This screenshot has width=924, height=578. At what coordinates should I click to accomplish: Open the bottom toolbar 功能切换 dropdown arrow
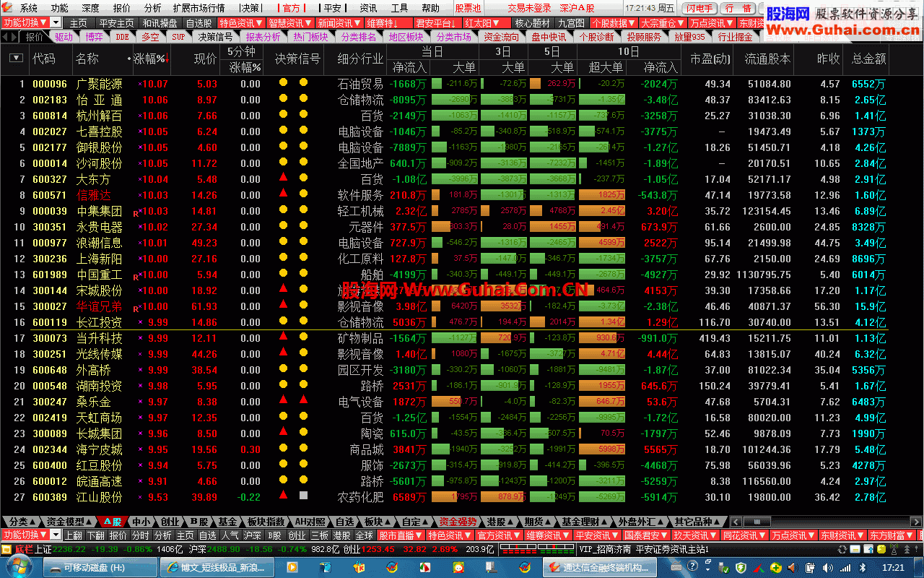(x=56, y=535)
